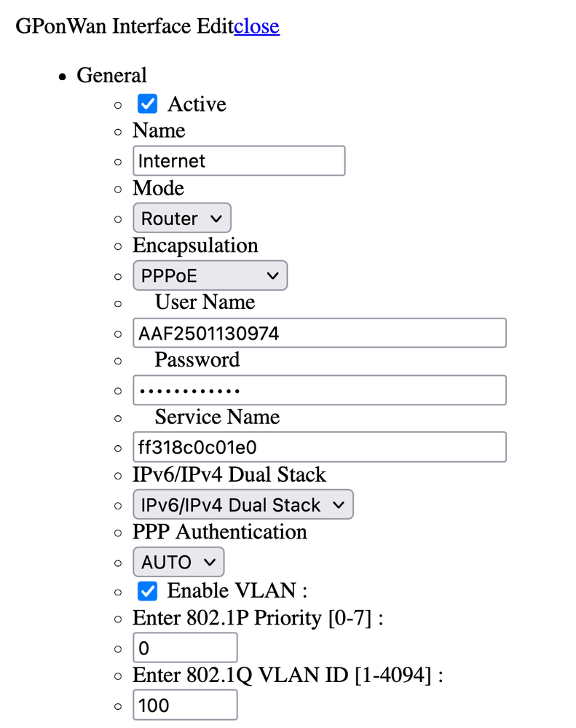Viewport: 576px width, 728px height.
Task: Click the 'PPP Authentication' label text
Action: point(219,532)
